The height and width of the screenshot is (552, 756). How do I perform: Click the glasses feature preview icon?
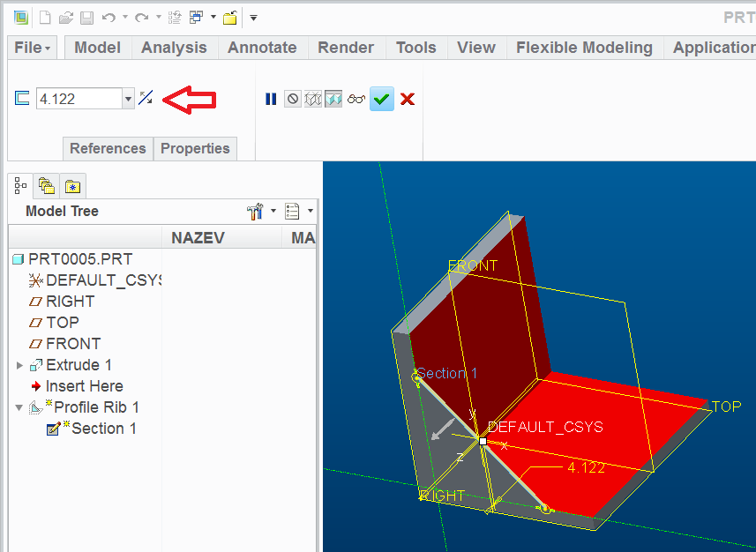[356, 100]
